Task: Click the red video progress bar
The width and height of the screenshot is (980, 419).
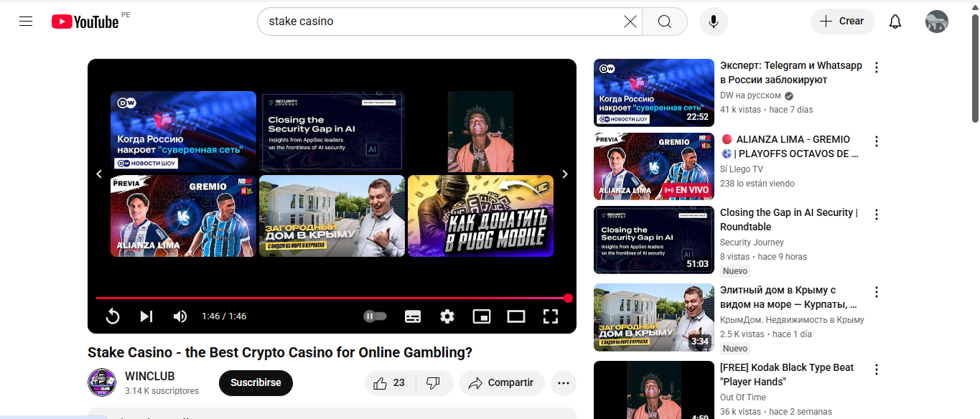Action: [332, 298]
